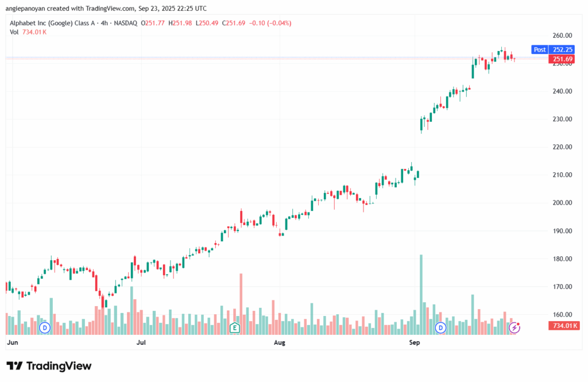Viewport: 588px width, 382px height.
Task: Open the lightning bolt event icon
Action: tap(516, 327)
